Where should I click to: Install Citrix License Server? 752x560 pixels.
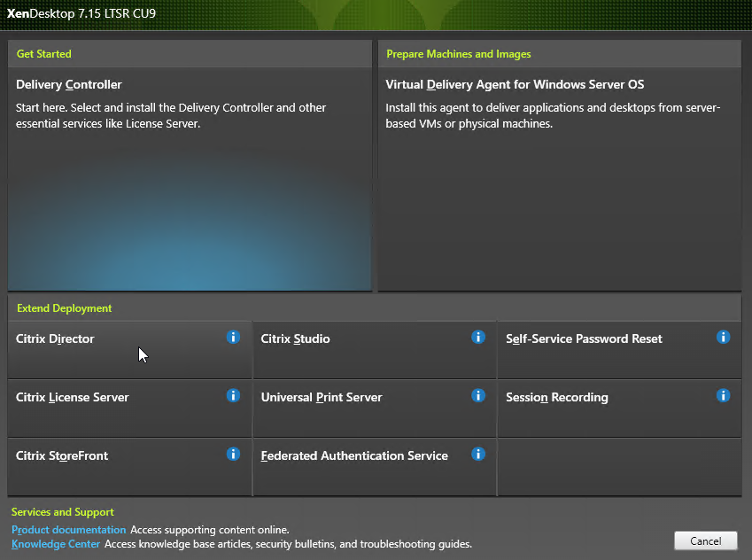(129, 408)
